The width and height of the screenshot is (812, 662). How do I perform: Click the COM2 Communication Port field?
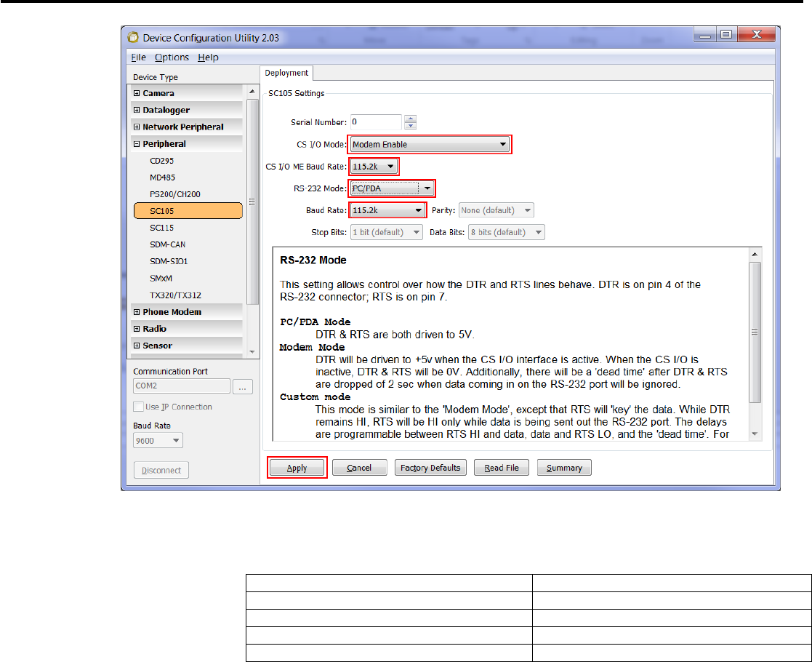coord(181,386)
